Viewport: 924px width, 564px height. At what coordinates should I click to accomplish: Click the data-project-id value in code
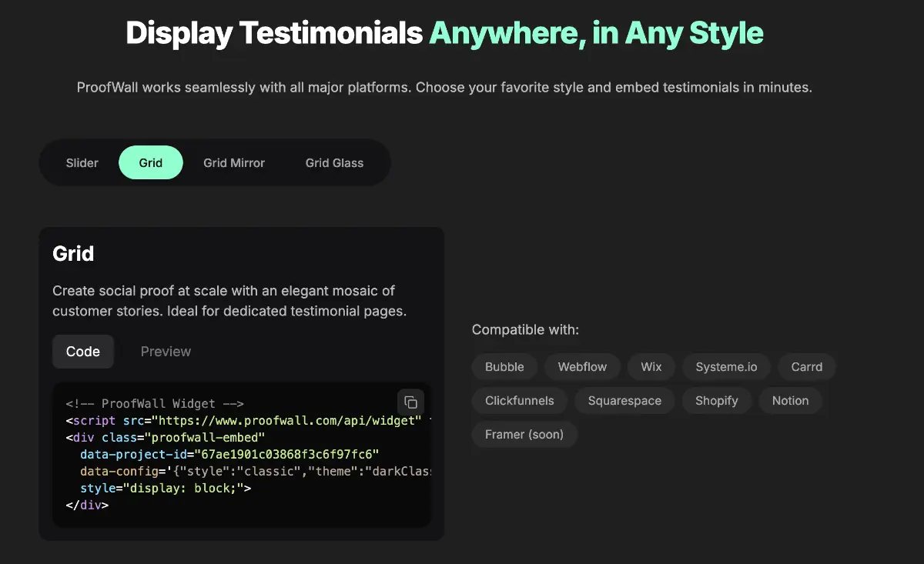[x=286, y=455]
